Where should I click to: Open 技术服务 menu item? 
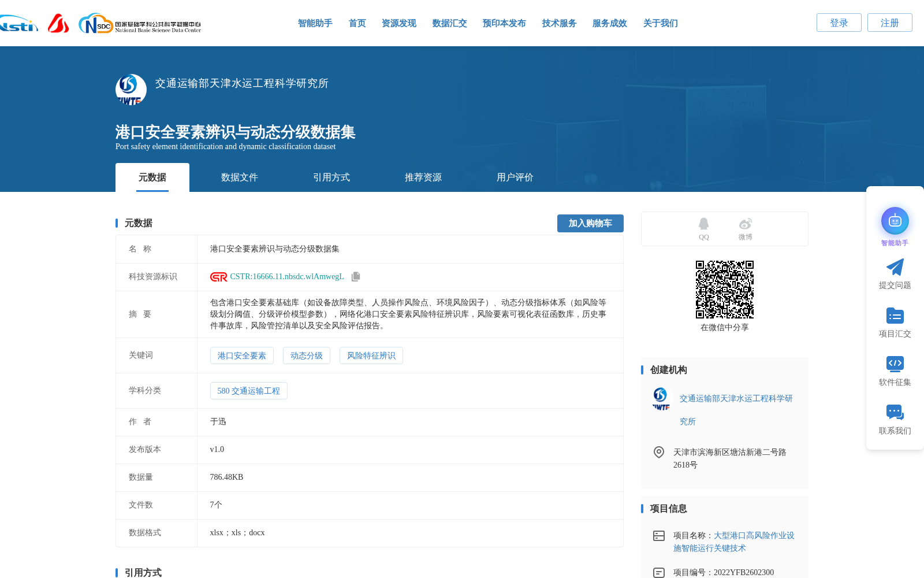560,23
